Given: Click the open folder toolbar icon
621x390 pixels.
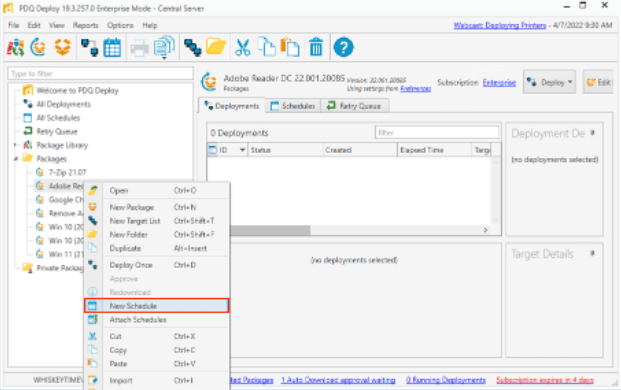Looking at the screenshot, I should (216, 48).
